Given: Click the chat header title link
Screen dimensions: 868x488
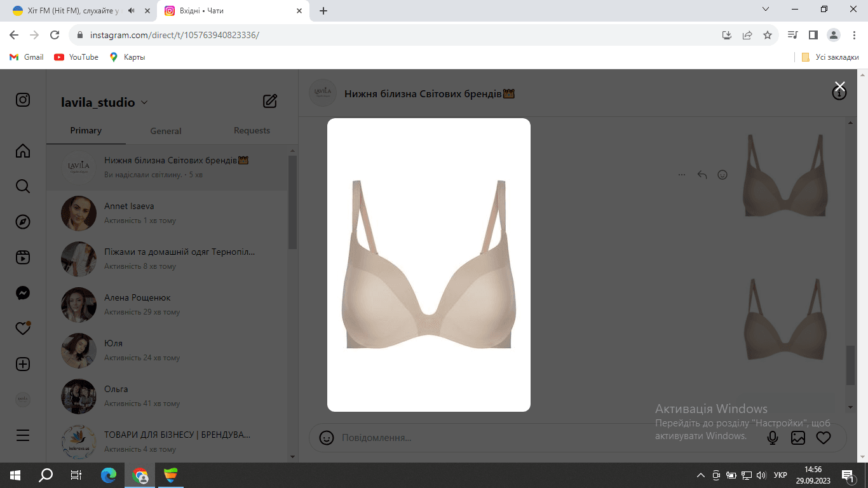Looking at the screenshot, I should (x=429, y=93).
